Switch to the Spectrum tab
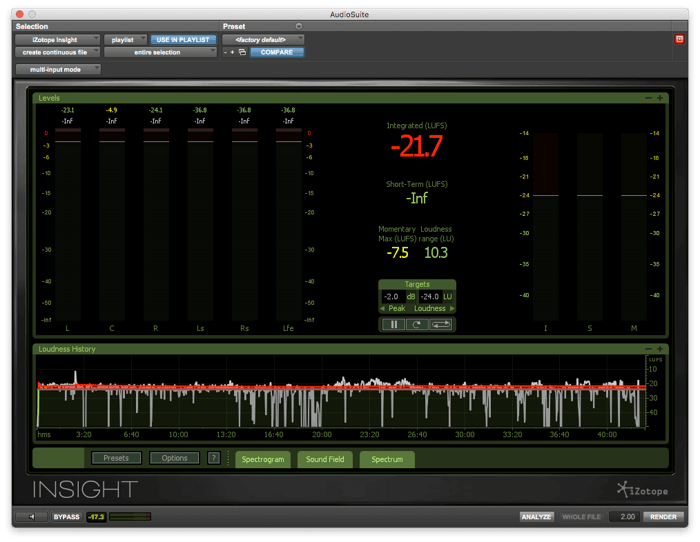Image resolution: width=700 pixels, height=542 pixels. [387, 459]
